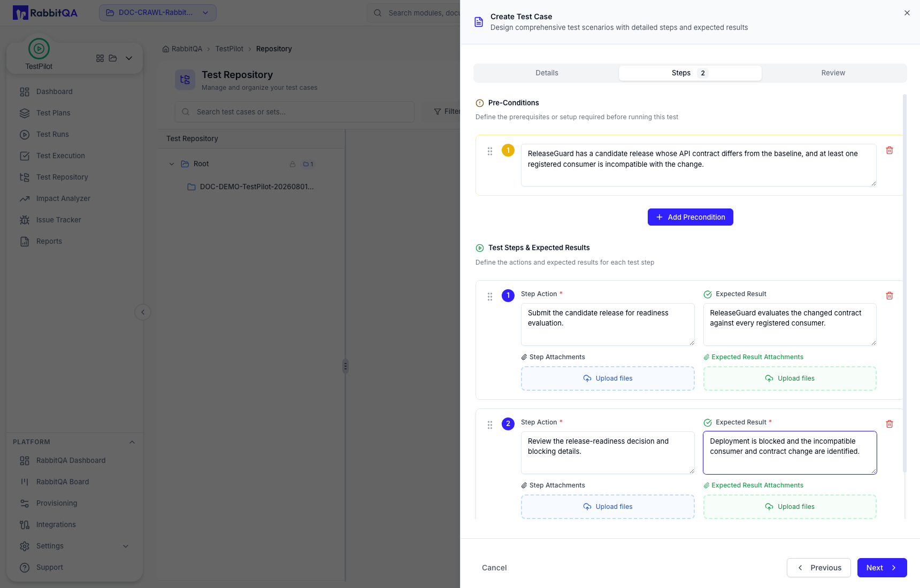Upload files to step 1 attachments
This screenshot has height=588, width=920.
point(608,378)
